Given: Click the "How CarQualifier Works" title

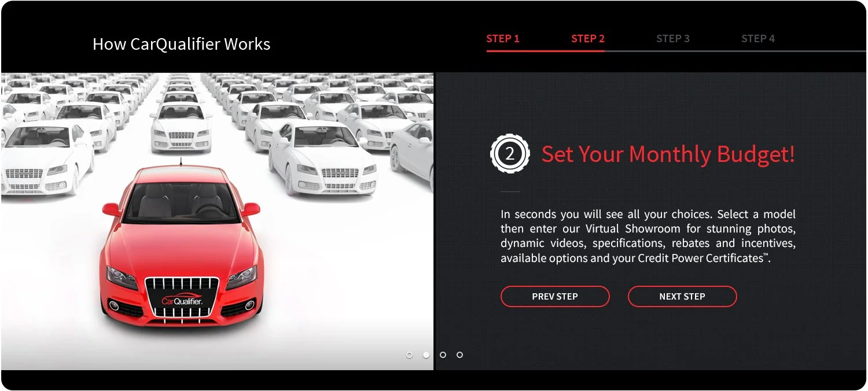Looking at the screenshot, I should [x=181, y=44].
